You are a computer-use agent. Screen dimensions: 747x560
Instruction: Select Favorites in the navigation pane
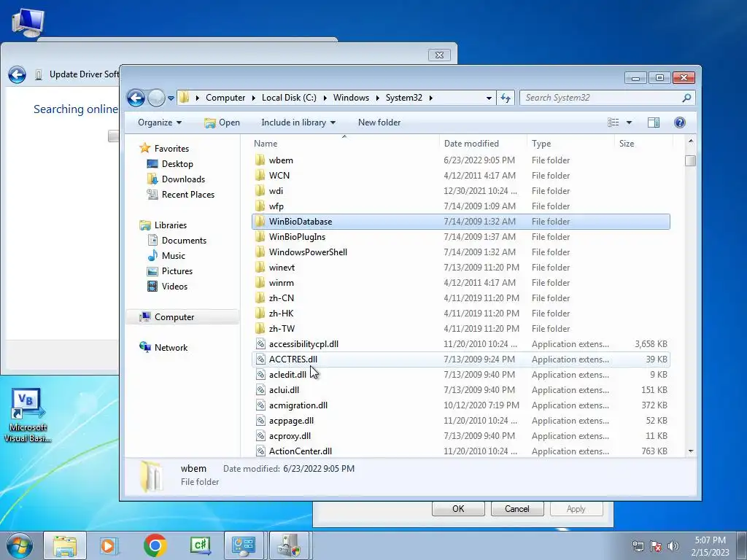(171, 149)
